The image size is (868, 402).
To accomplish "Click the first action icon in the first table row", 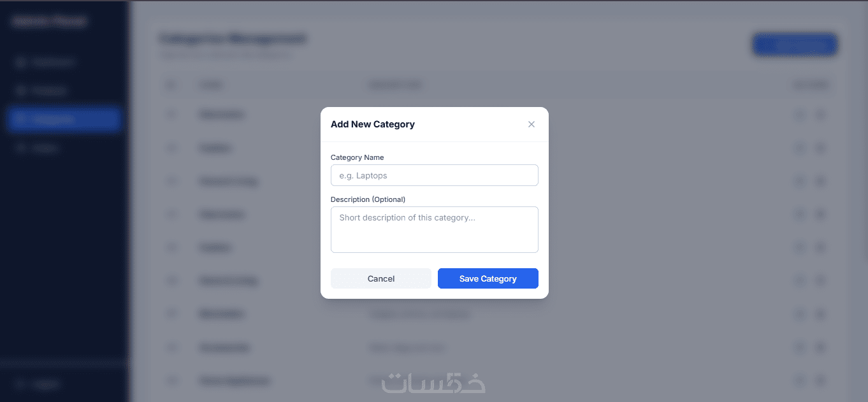I will [800, 115].
